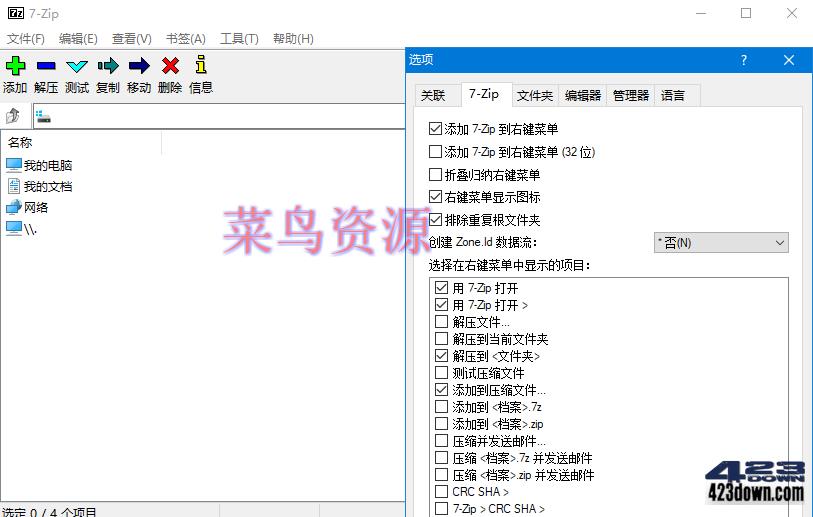Switch to the 编辑器 tab

point(583,96)
